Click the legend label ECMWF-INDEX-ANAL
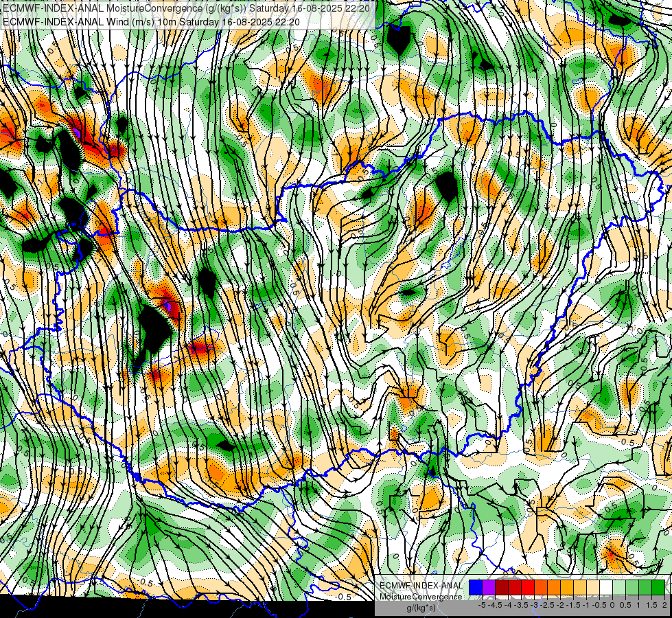The image size is (672, 618). tap(421, 586)
